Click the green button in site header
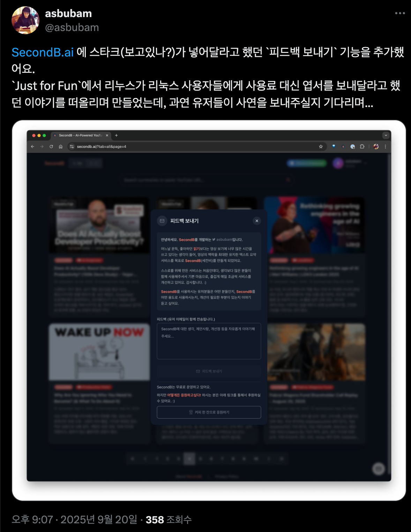The height and width of the screenshot is (532, 411). pos(307,163)
